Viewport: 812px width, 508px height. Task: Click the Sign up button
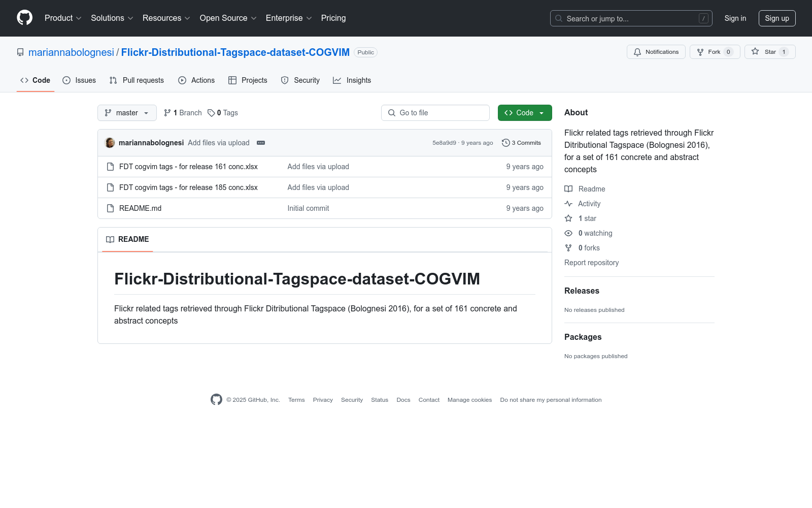[x=777, y=18]
